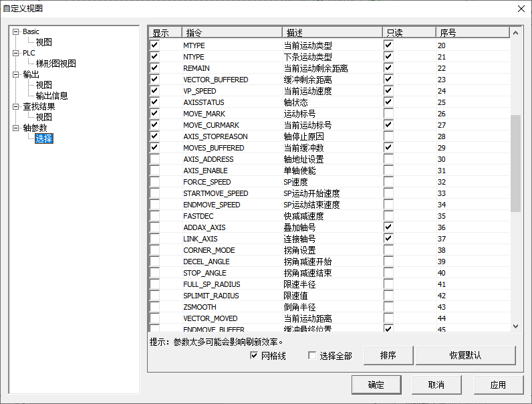
Task: Select 视图 under 查找结果
Action: [43, 117]
